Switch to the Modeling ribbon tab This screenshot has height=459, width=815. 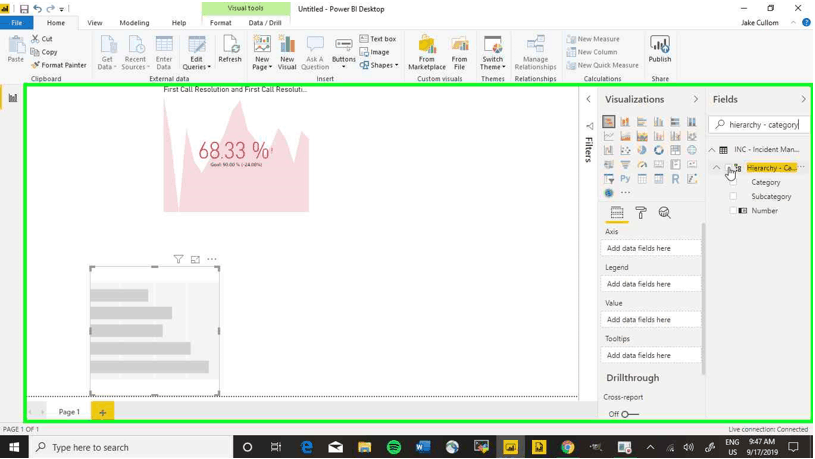coord(134,23)
